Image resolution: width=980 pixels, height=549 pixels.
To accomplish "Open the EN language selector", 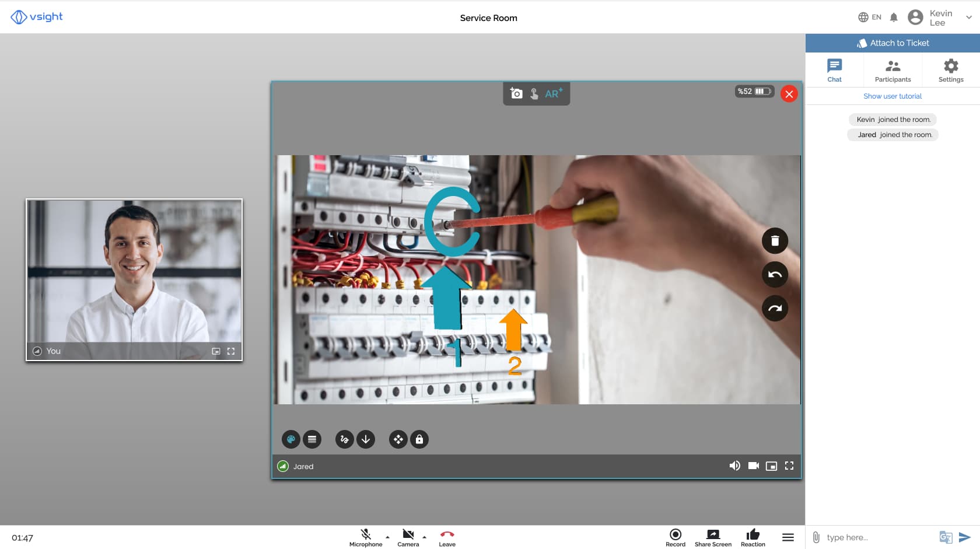I will click(869, 17).
